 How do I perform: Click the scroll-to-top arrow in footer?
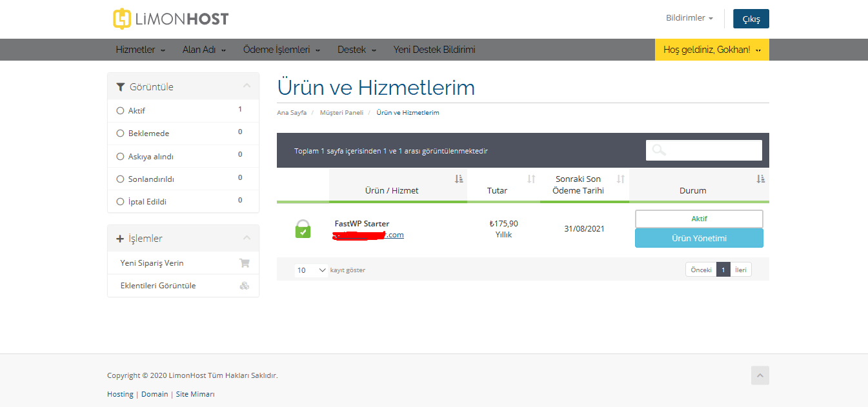(760, 375)
